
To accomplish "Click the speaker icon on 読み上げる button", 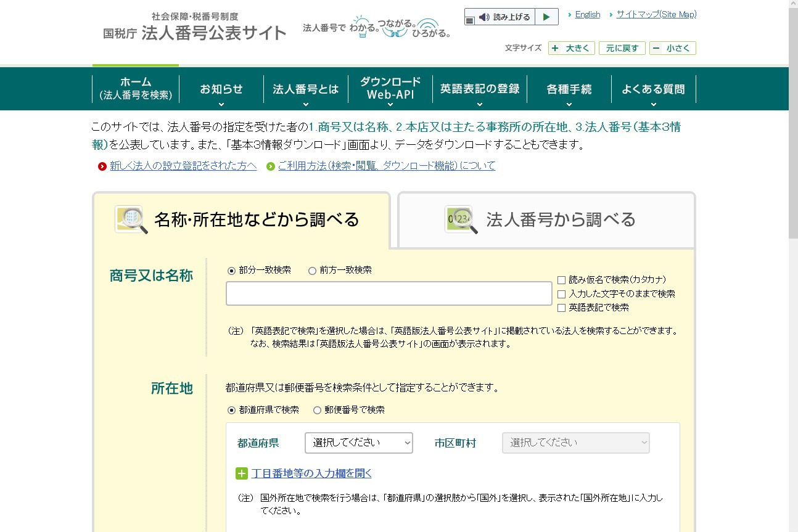I will pyautogui.click(x=483, y=17).
